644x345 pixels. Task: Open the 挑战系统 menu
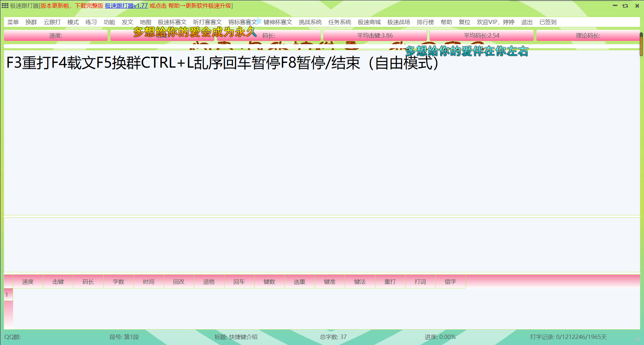click(310, 22)
